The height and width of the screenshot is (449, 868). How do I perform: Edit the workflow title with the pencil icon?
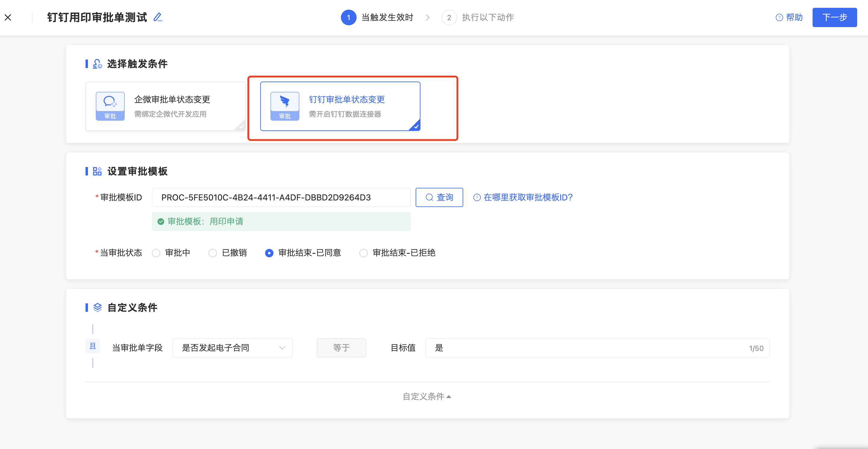(158, 17)
